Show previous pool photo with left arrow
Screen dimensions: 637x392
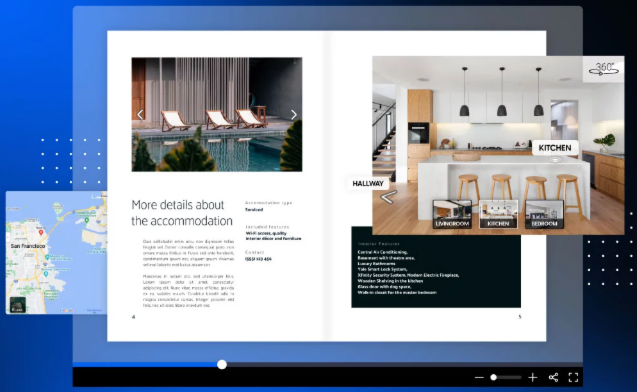pos(140,115)
